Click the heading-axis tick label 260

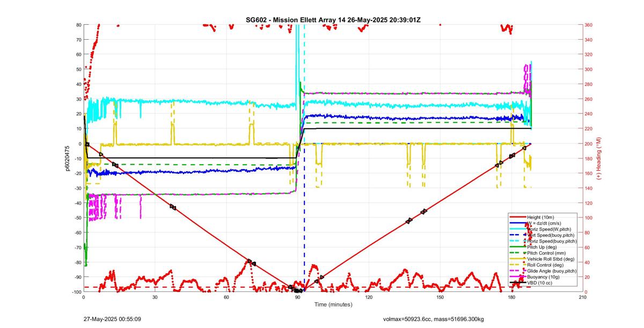(x=590, y=99)
